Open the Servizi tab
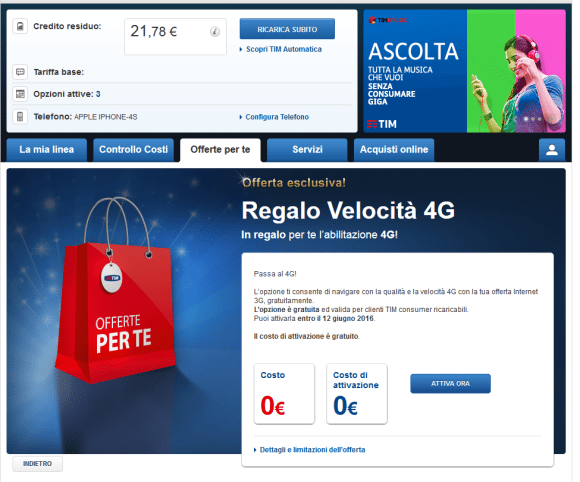This screenshot has width=580, height=482. click(307, 150)
